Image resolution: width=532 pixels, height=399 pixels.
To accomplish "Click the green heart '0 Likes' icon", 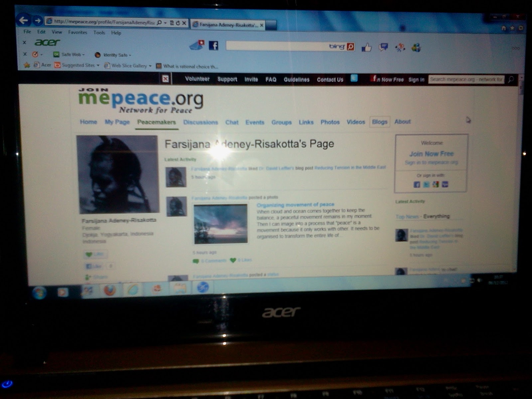I will tap(233, 260).
